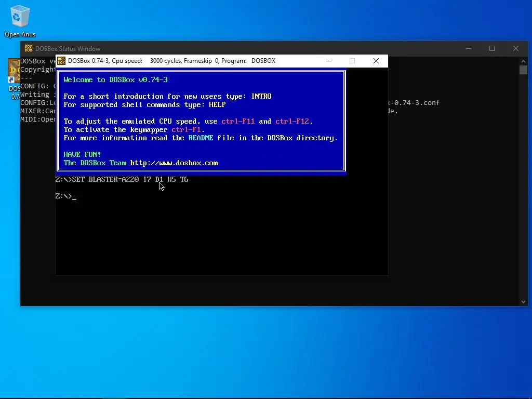Close the front DOSBox emulator window

[376, 61]
